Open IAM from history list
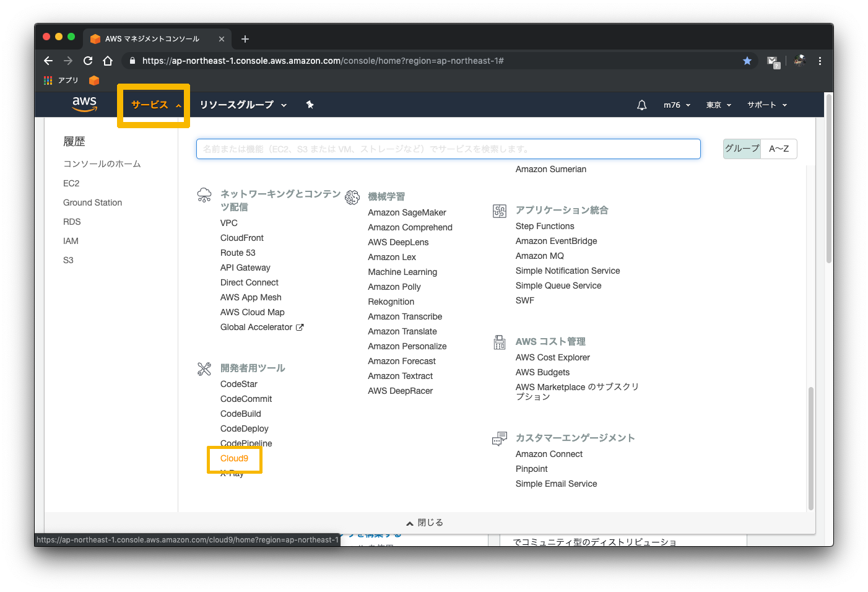The width and height of the screenshot is (868, 592). pos(71,241)
